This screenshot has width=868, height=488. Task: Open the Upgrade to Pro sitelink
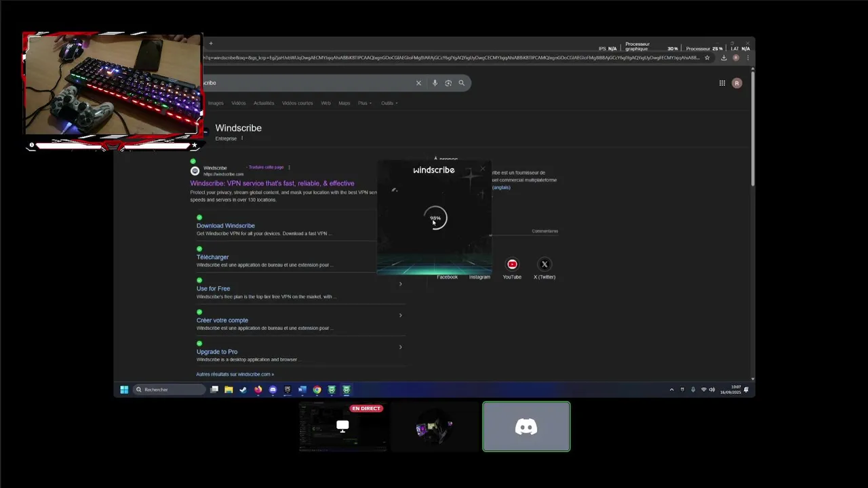[217, 352]
